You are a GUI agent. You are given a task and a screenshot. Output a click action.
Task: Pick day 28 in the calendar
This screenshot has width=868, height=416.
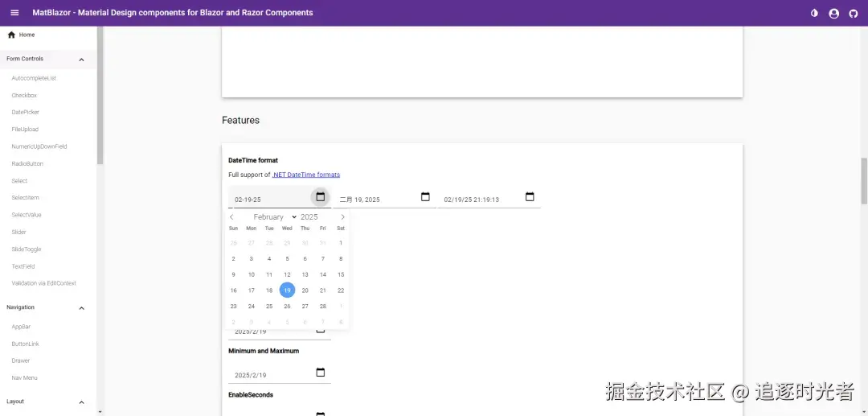tap(323, 306)
